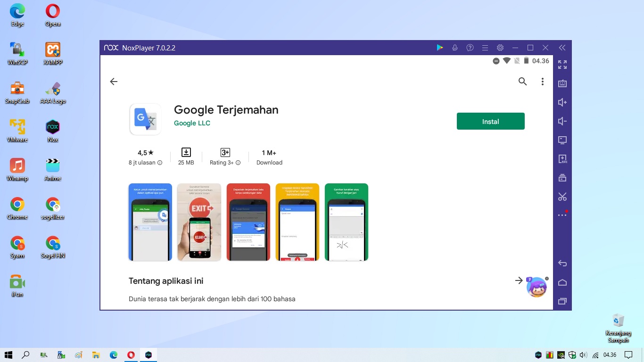
Task: Click the Android back button in Nox
Action: coord(562,263)
